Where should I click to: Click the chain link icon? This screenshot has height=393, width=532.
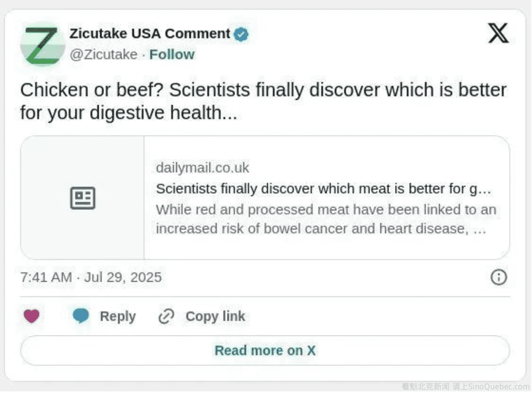(166, 317)
